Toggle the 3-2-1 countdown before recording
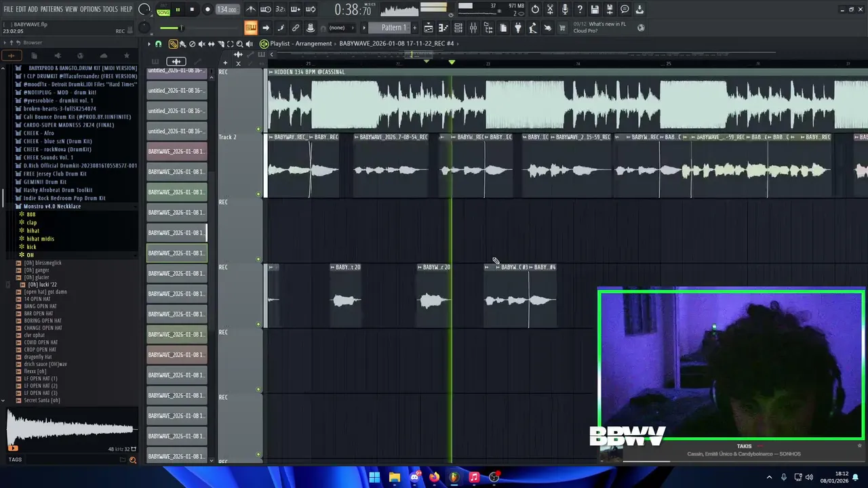Screen dimensions: 868x488 pyautogui.click(x=281, y=9)
